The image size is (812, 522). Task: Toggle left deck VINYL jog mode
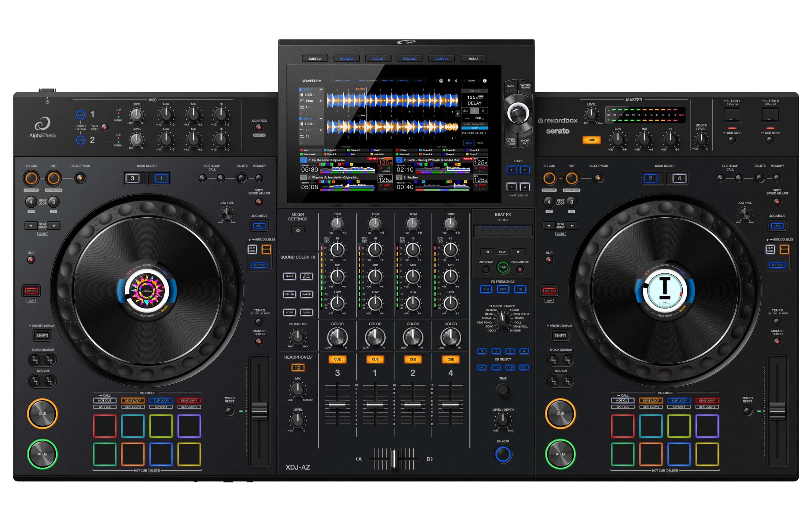(259, 225)
